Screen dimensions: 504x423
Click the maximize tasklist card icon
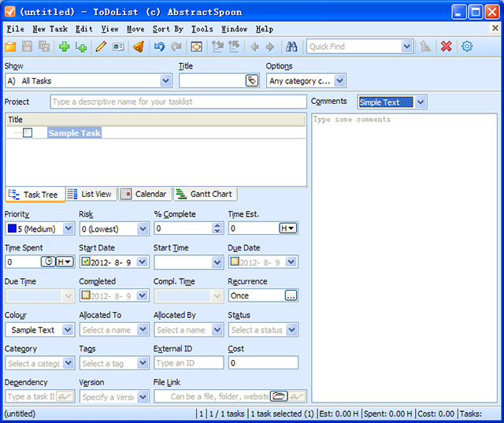coord(118,47)
